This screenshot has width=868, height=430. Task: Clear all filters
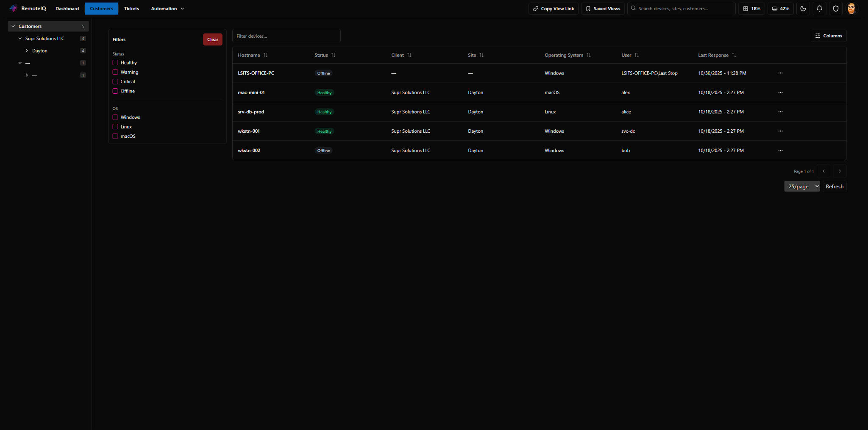click(212, 39)
